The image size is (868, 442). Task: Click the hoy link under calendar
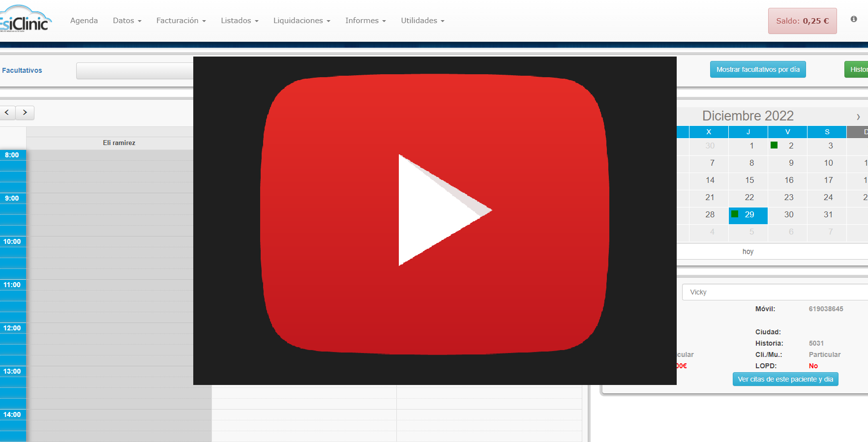748,251
